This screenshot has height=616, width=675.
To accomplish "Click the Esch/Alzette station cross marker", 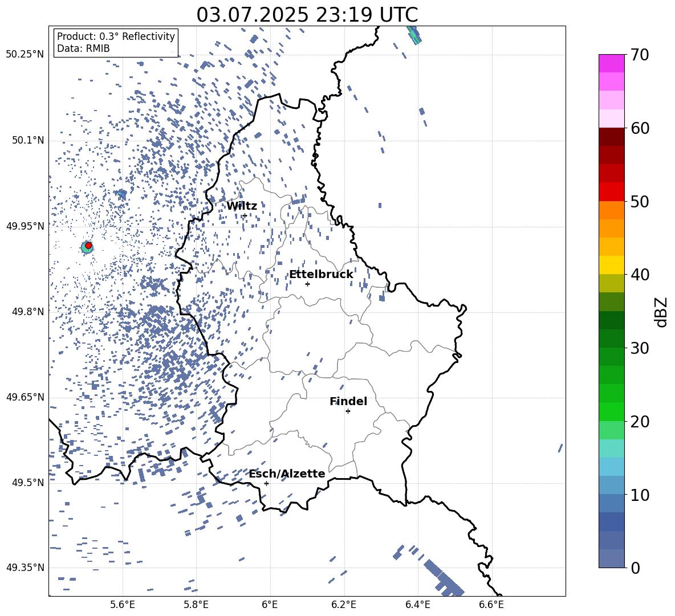I will [266, 483].
